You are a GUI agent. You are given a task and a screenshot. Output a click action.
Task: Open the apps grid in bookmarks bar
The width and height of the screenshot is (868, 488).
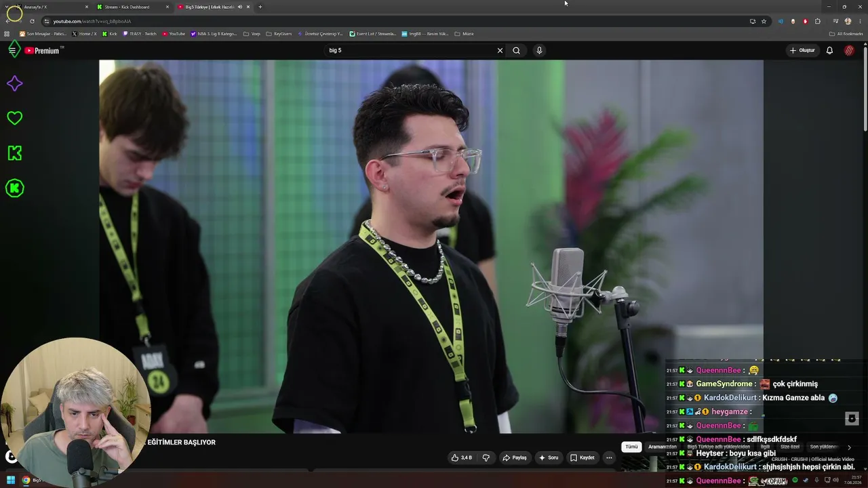tap(7, 34)
